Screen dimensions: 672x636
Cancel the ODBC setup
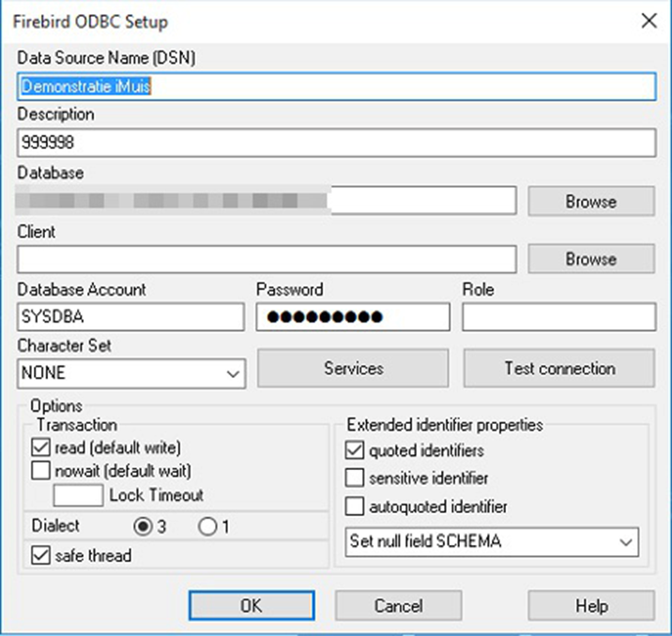398,606
